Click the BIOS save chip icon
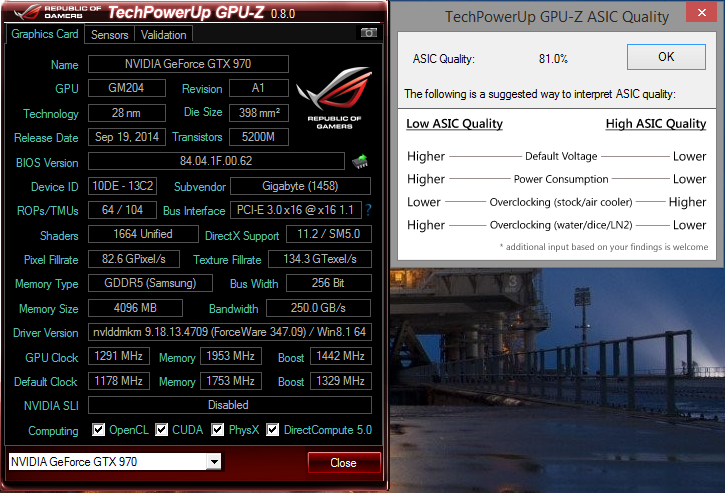The width and height of the screenshot is (725, 493). coord(360,161)
